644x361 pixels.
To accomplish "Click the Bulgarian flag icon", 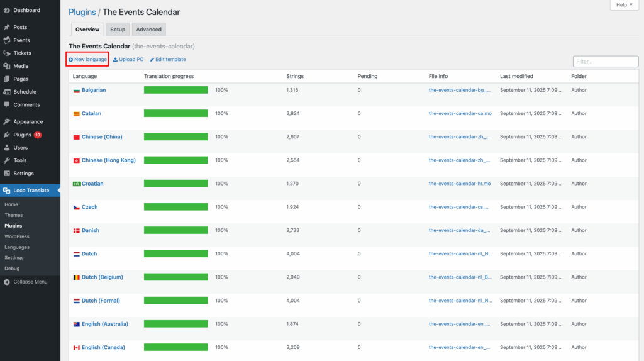I will tap(77, 91).
